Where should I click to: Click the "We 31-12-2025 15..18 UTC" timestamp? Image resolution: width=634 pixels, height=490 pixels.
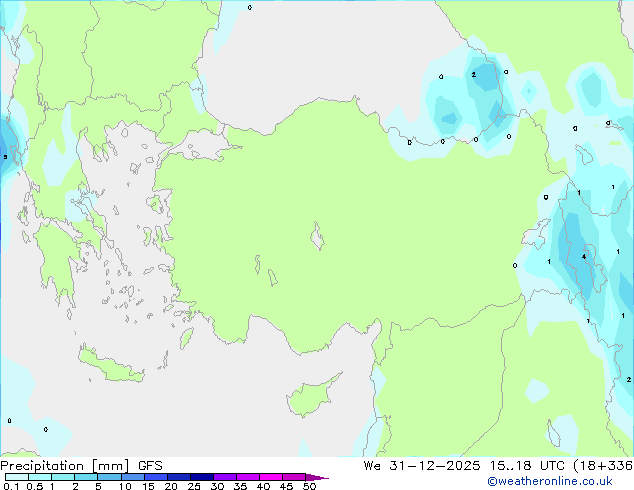coord(464,466)
